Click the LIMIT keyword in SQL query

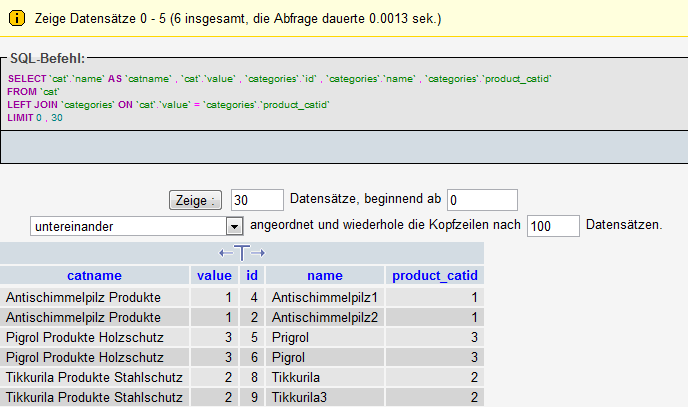click(20, 118)
